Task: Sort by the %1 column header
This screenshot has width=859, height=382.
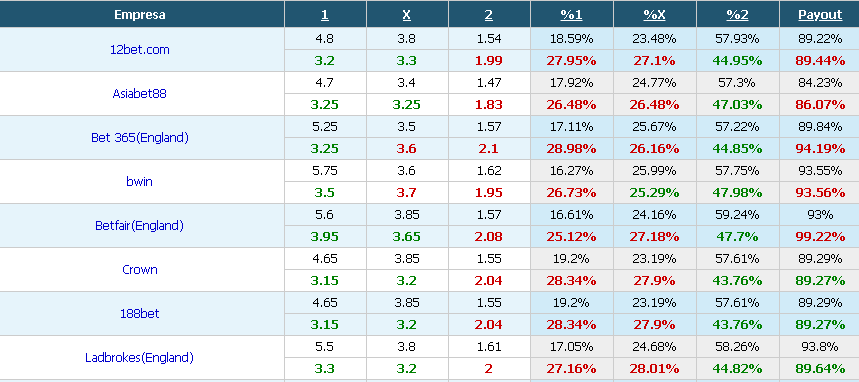Action: pyautogui.click(x=571, y=15)
